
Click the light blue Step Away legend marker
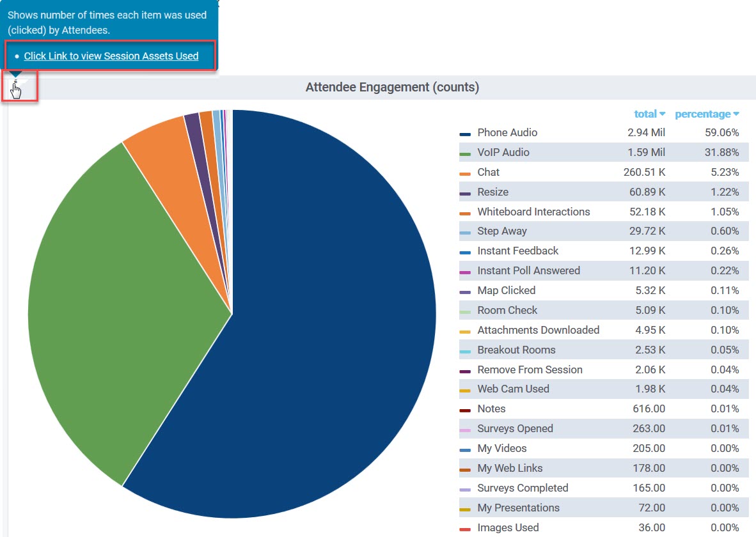click(465, 233)
